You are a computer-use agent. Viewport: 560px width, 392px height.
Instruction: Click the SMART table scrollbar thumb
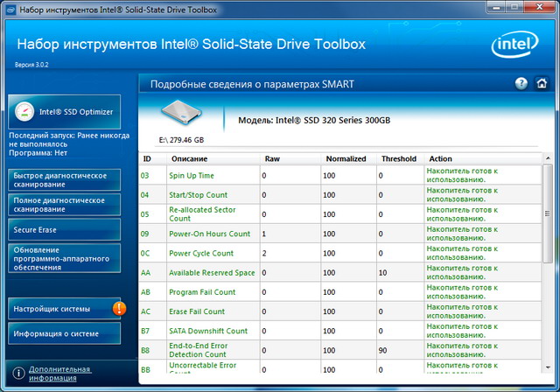[x=548, y=213]
